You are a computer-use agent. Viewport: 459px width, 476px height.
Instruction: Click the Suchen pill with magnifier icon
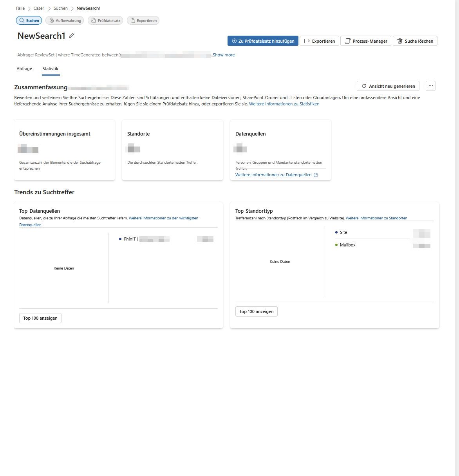(29, 20)
